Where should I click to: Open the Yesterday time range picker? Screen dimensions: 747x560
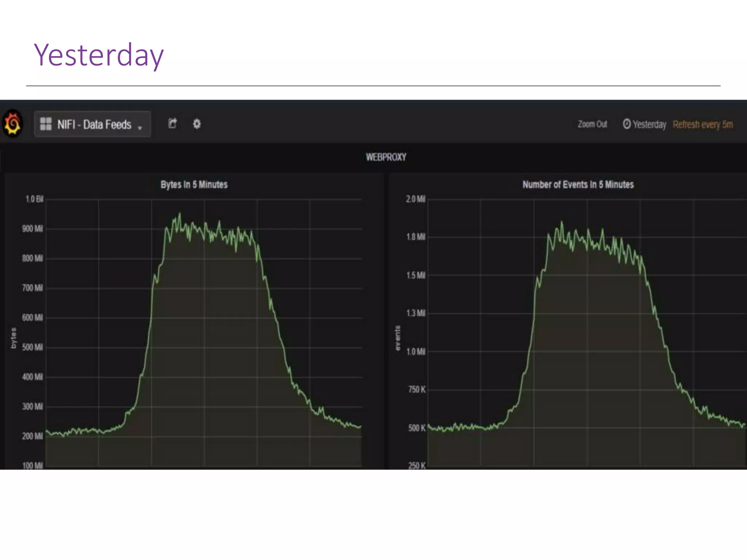pyautogui.click(x=649, y=124)
